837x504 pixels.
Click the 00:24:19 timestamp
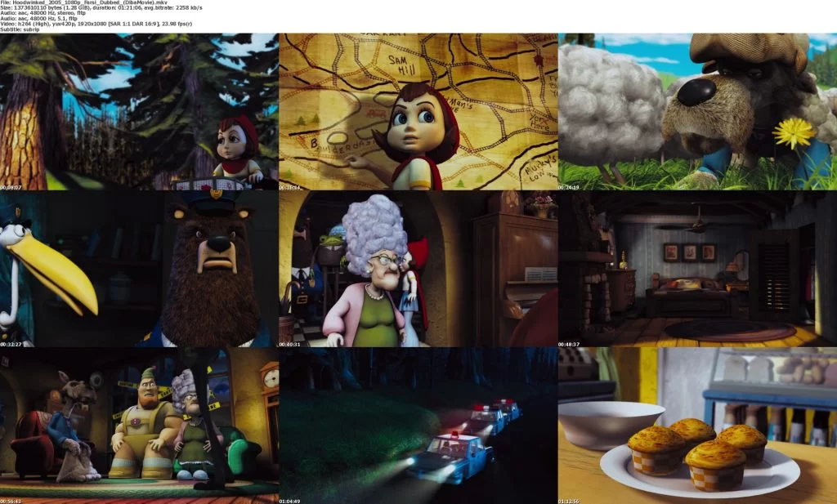point(569,188)
